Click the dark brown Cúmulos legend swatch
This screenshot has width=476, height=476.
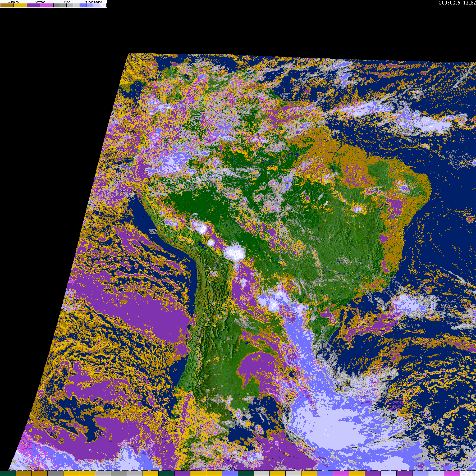(7, 6)
